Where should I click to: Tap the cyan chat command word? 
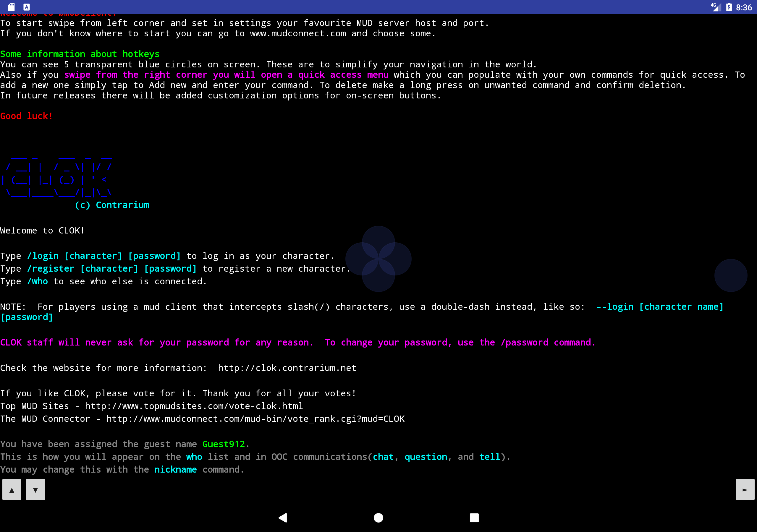pos(383,457)
